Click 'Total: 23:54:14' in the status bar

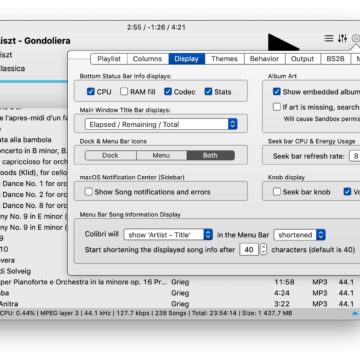217,313
